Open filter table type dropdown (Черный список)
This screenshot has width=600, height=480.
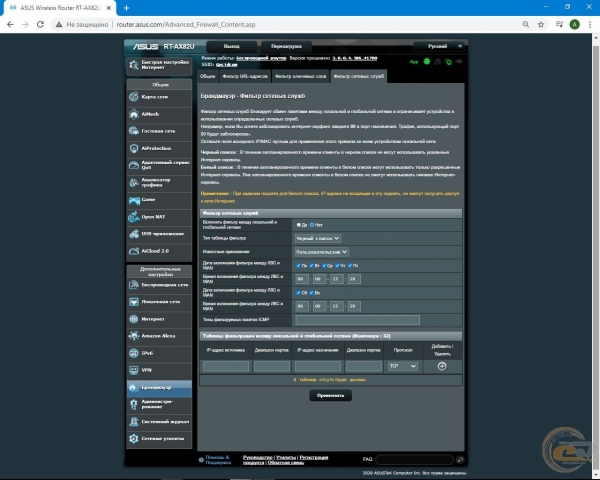point(318,238)
